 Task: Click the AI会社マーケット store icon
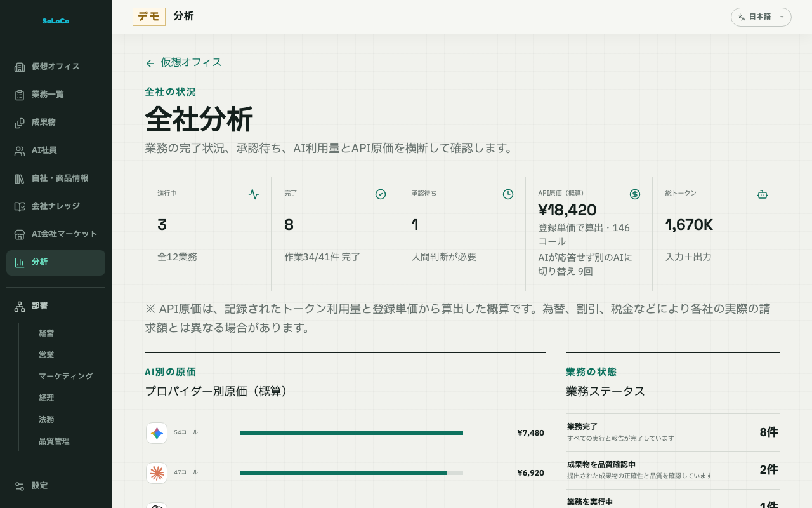[20, 235]
